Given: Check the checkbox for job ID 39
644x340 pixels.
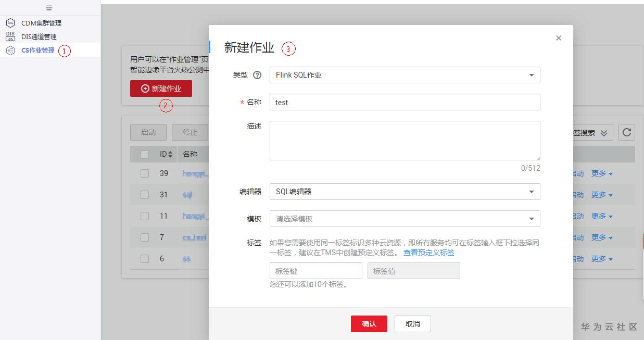Looking at the screenshot, I should pos(145,173).
